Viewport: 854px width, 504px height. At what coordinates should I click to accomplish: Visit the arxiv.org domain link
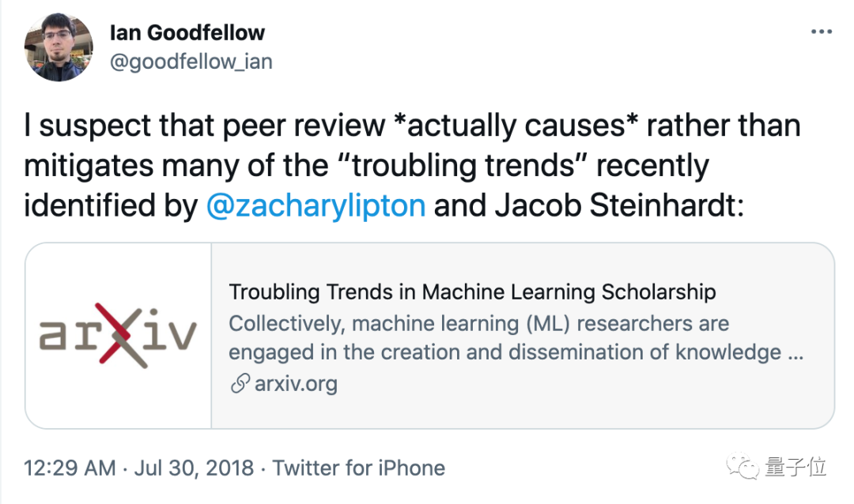pyautogui.click(x=296, y=385)
